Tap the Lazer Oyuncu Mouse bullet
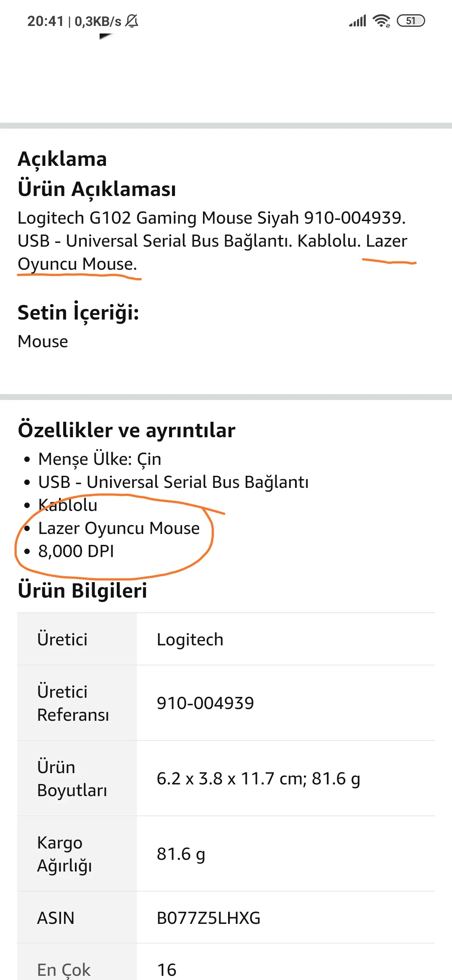Viewport: 452px width, 980px height. (119, 528)
